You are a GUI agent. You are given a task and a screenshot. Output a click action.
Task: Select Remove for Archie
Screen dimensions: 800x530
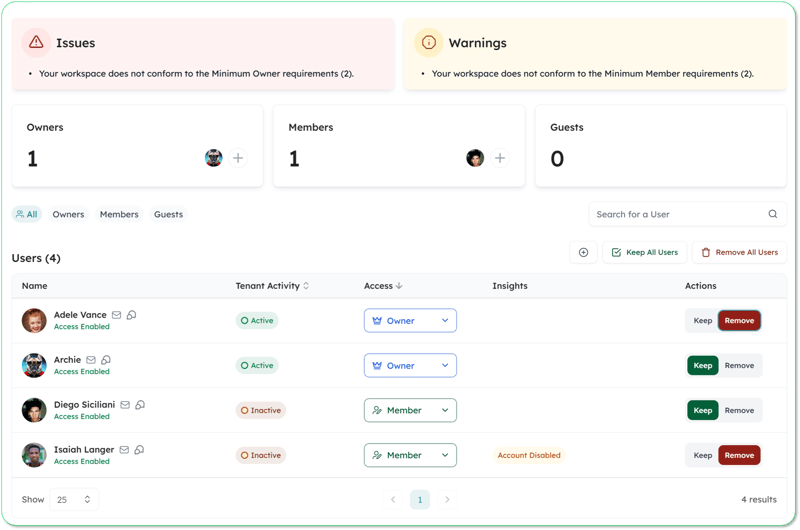(739, 365)
